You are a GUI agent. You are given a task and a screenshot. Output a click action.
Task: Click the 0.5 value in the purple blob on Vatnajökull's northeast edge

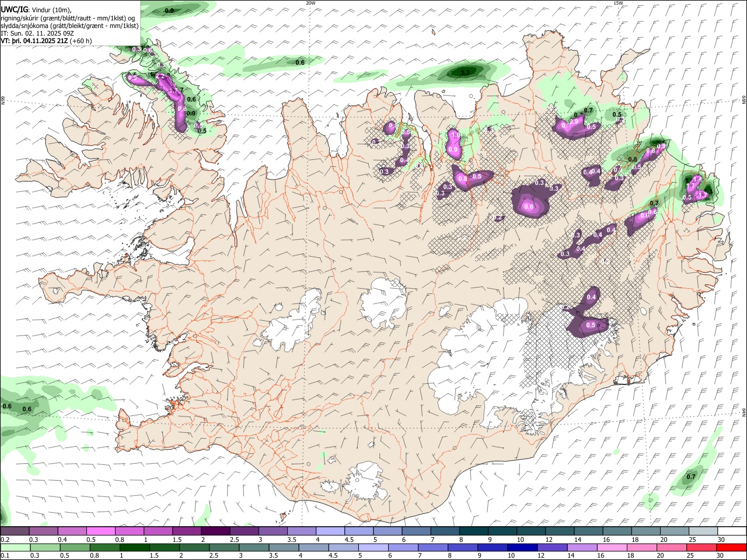(x=591, y=325)
